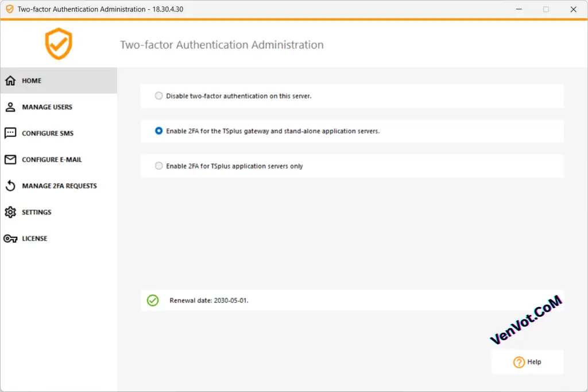Click the green checkmark beside renewal date
This screenshot has height=392, width=588.
(153, 301)
